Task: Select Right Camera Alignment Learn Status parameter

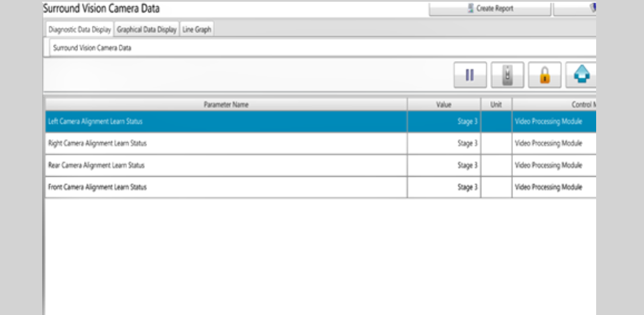Action: click(97, 143)
